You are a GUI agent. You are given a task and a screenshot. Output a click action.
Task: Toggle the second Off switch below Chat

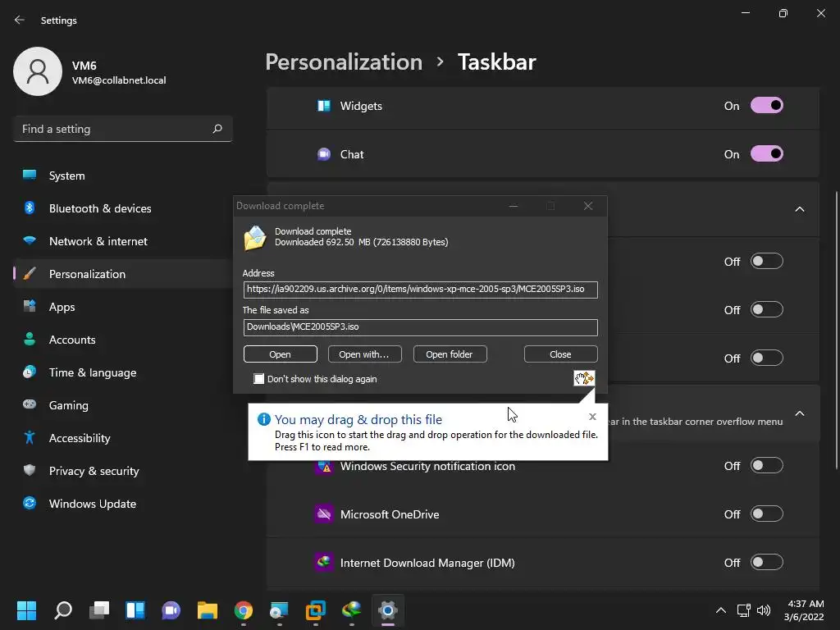(767, 309)
